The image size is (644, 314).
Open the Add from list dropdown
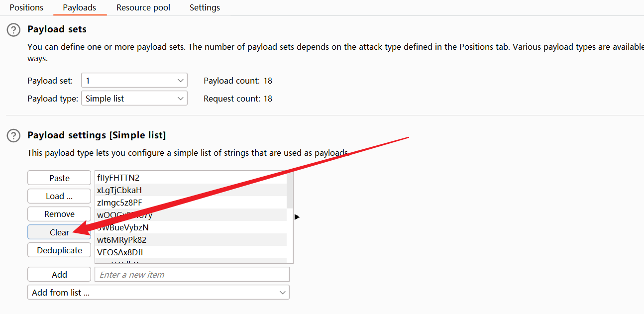pyautogui.click(x=158, y=293)
